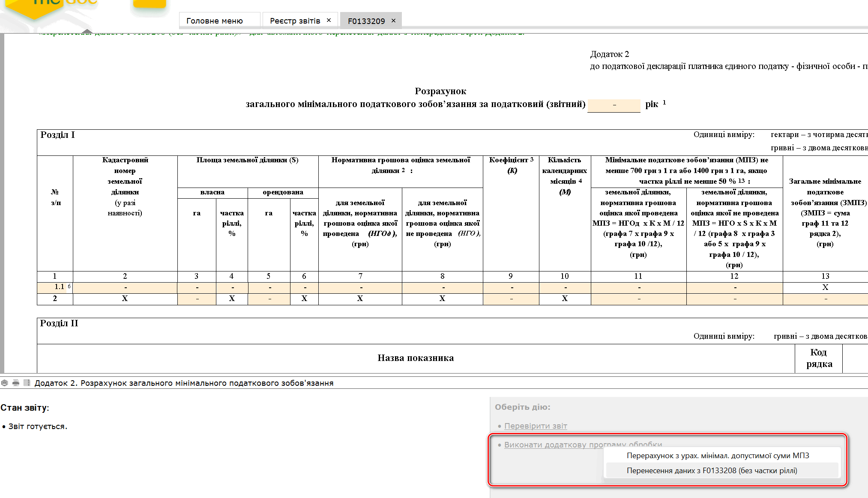Click cadastral number cell in row 1.1
Screen dimensions: 868x498
125,287
